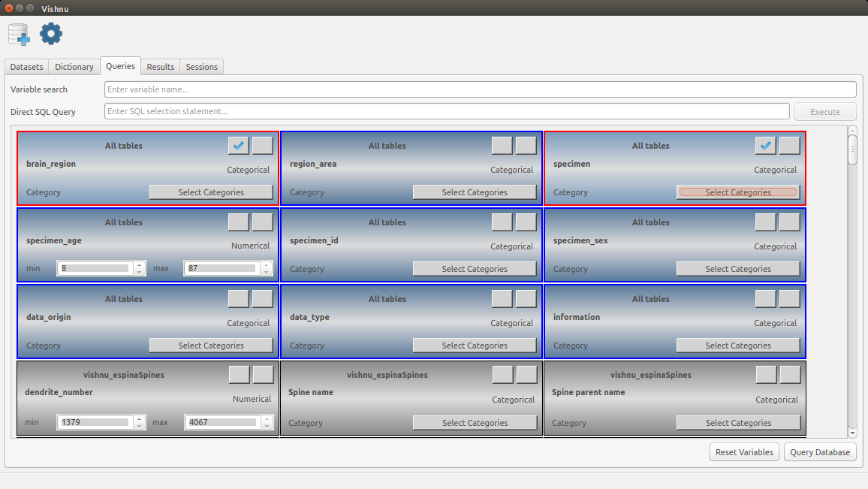868x489 pixels.
Task: Check the left box on region_area card
Action: [x=502, y=146]
